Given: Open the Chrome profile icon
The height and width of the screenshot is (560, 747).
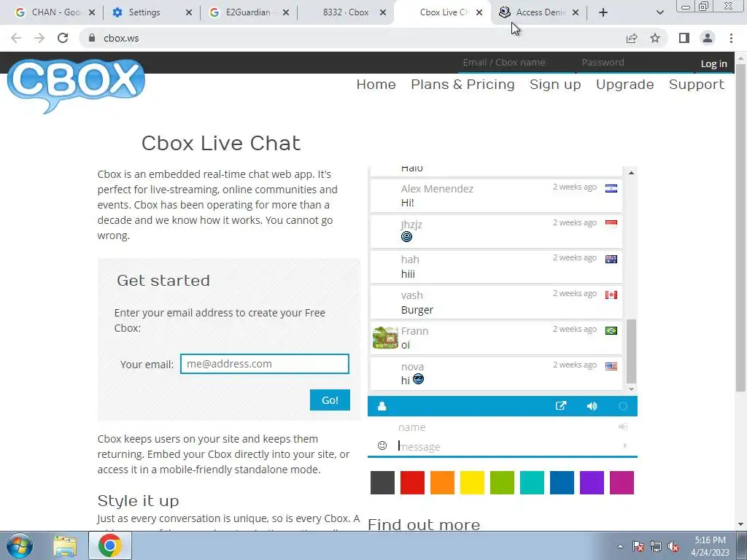Looking at the screenshot, I should tap(708, 38).
